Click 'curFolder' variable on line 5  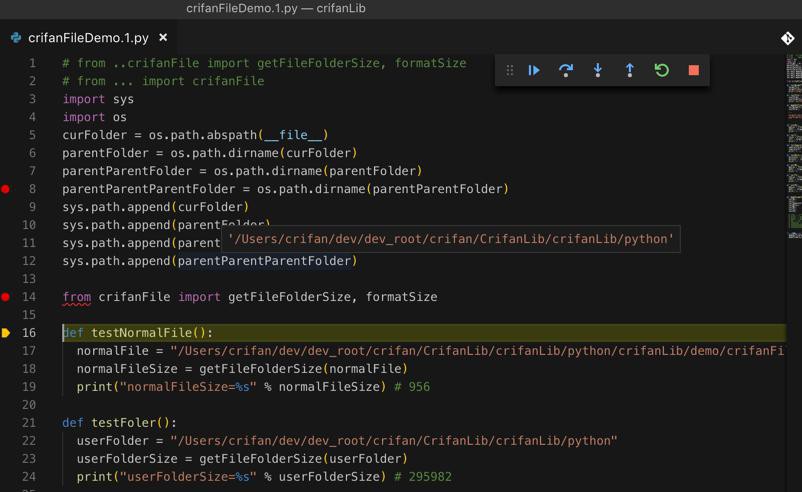(x=95, y=135)
